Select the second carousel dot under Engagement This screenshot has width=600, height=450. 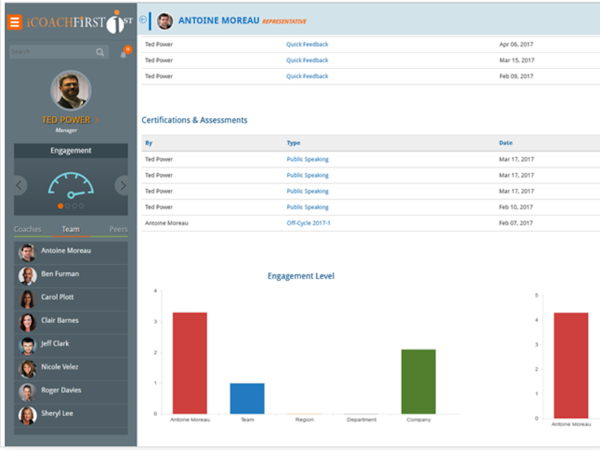click(67, 206)
